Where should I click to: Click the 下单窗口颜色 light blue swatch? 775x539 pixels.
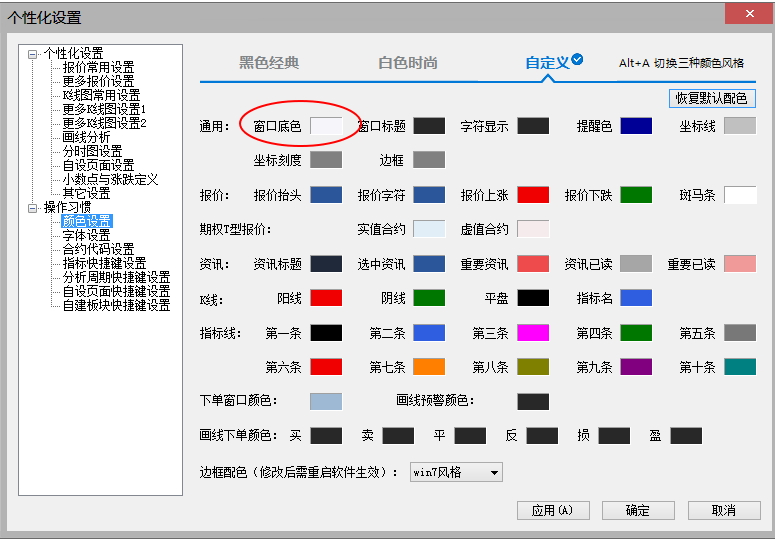tap(326, 401)
